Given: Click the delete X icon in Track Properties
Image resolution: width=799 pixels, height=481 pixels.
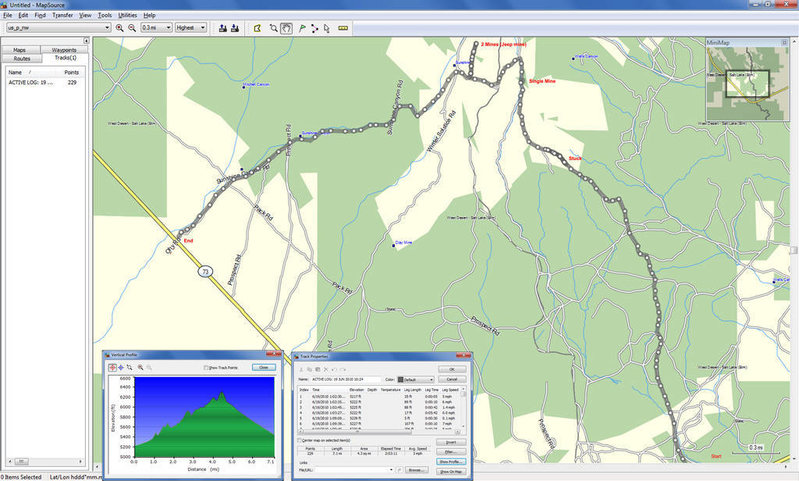Looking at the screenshot, I should point(326,369).
